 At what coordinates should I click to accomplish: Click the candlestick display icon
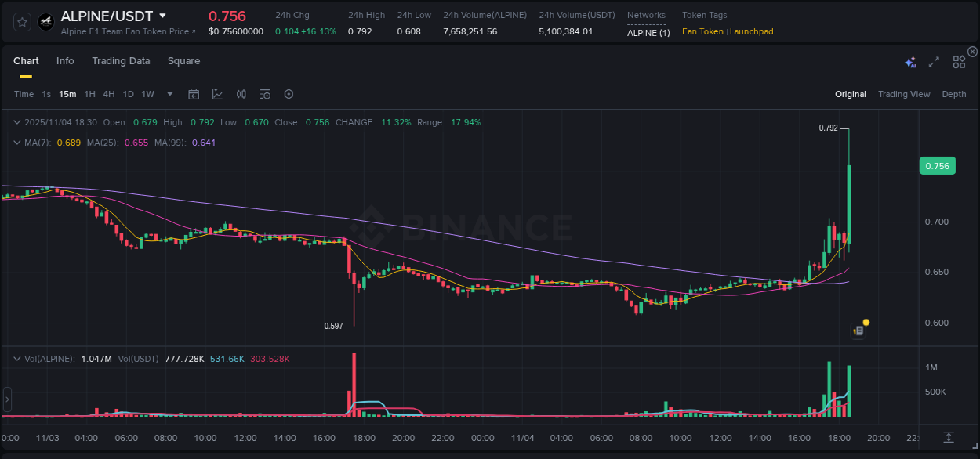point(241,94)
